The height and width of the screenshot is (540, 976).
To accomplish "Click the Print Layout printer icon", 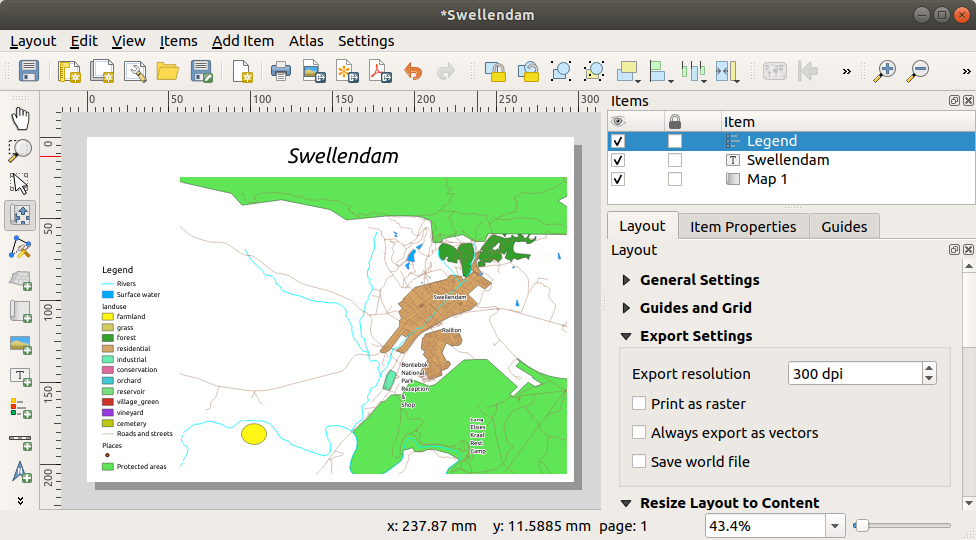I will click(x=281, y=71).
